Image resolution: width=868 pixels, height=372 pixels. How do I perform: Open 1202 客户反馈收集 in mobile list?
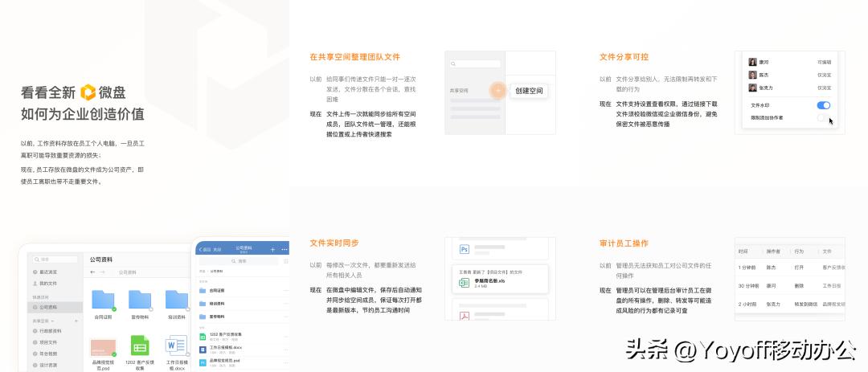coord(244,336)
